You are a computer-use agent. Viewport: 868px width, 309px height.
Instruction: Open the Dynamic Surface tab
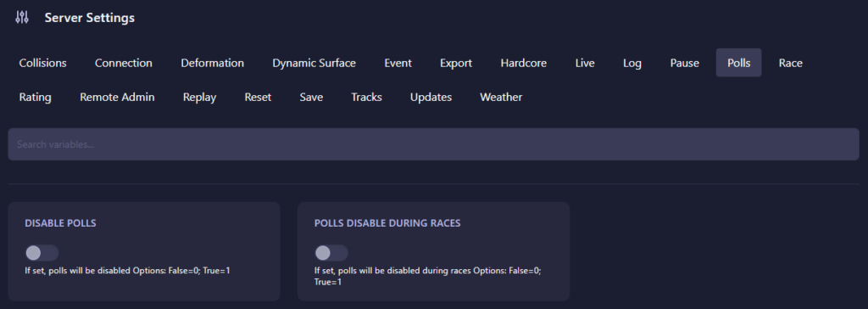314,63
